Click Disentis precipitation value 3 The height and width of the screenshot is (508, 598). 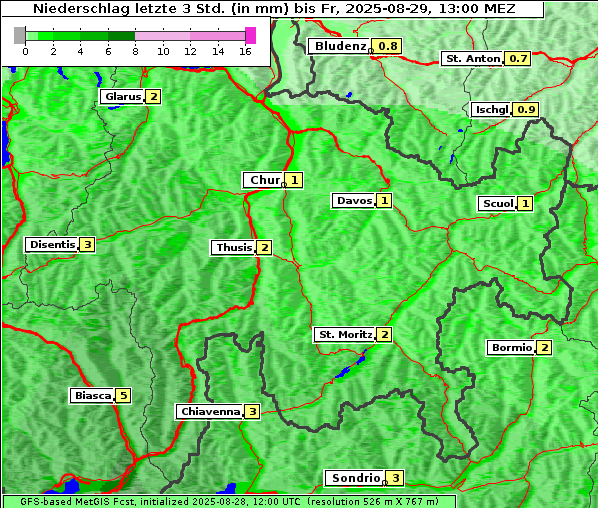87,244
